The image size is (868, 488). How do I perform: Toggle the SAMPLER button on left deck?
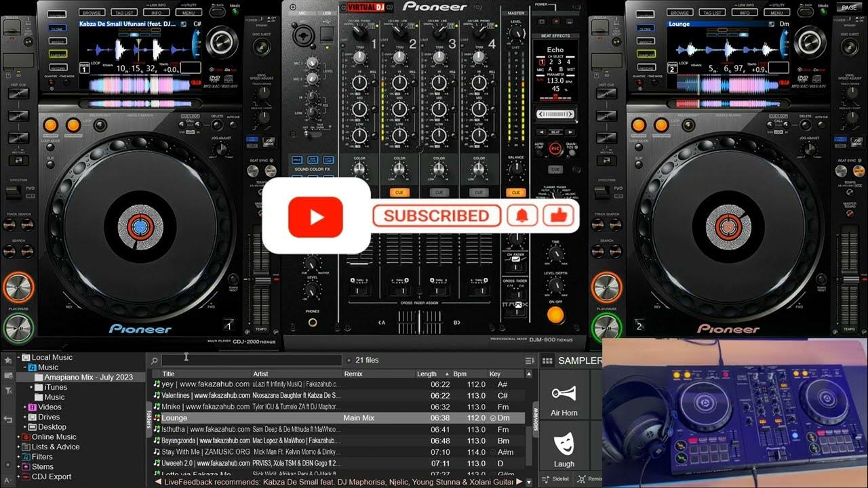tap(57, 55)
